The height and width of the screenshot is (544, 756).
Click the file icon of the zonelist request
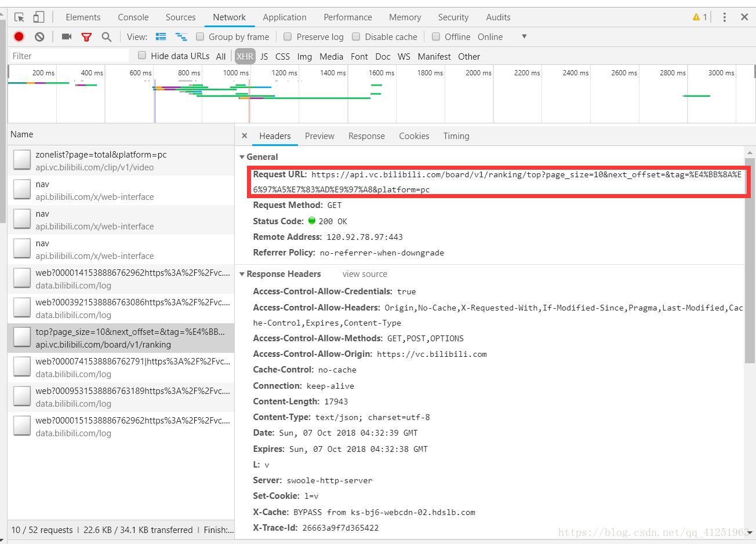(22, 160)
